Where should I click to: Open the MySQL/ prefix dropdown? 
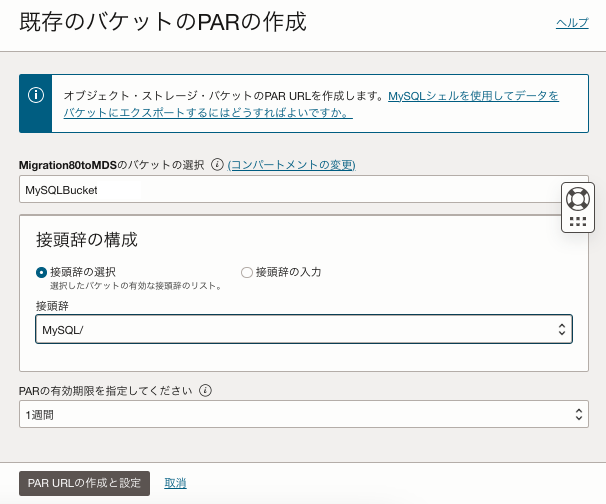296,329
